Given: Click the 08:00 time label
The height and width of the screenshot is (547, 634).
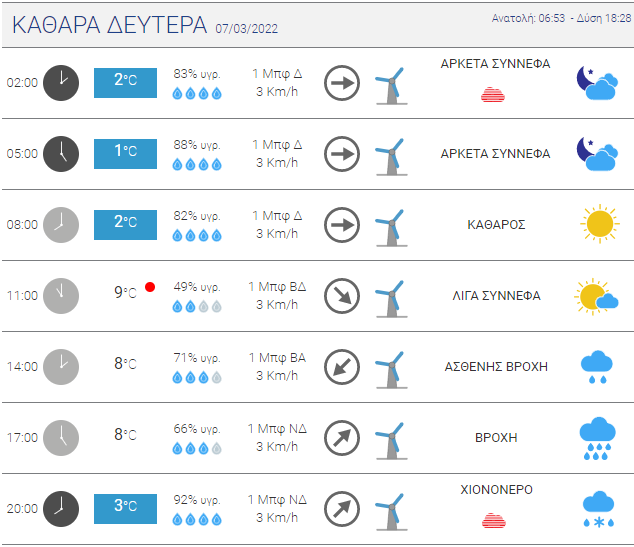Looking at the screenshot, I should 22,225.
